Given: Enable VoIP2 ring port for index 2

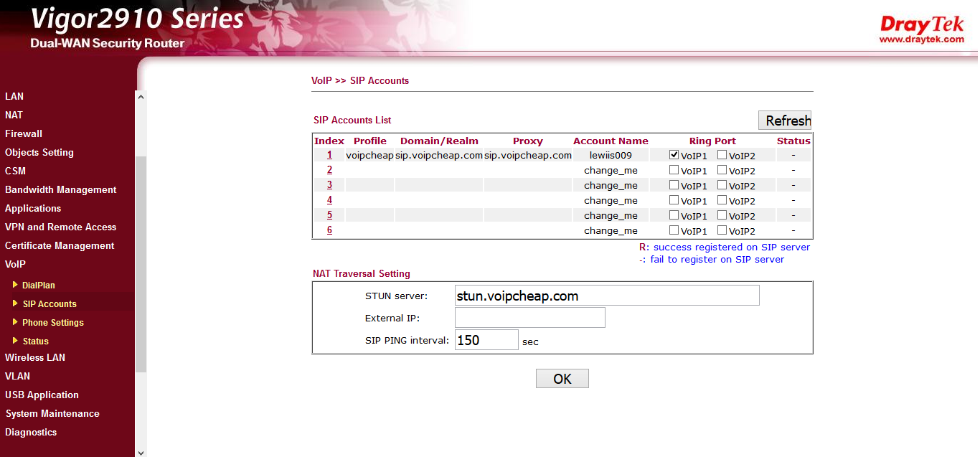Looking at the screenshot, I should [x=722, y=170].
